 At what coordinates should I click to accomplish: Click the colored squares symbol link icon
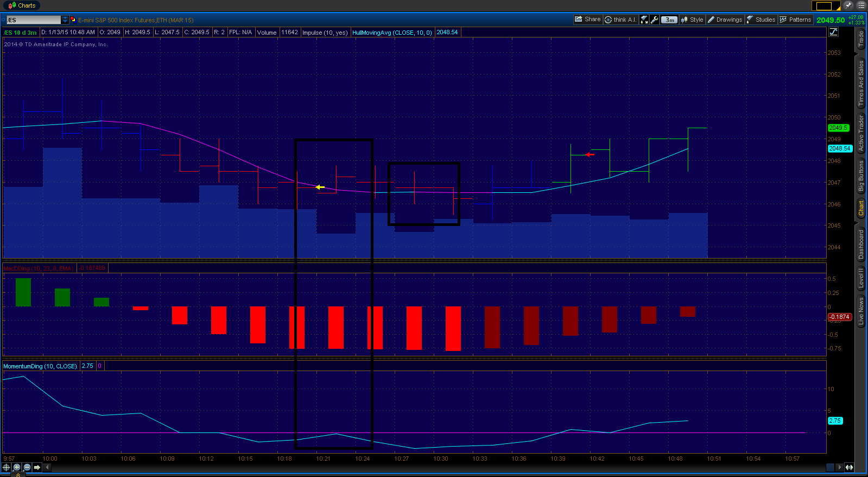[73, 20]
